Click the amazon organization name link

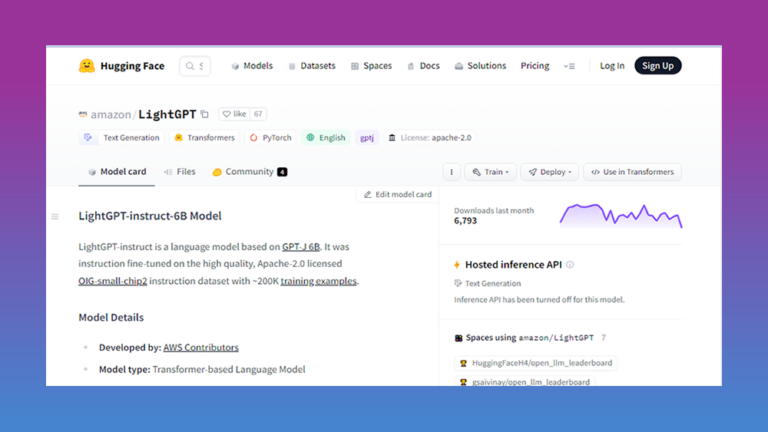(111, 115)
